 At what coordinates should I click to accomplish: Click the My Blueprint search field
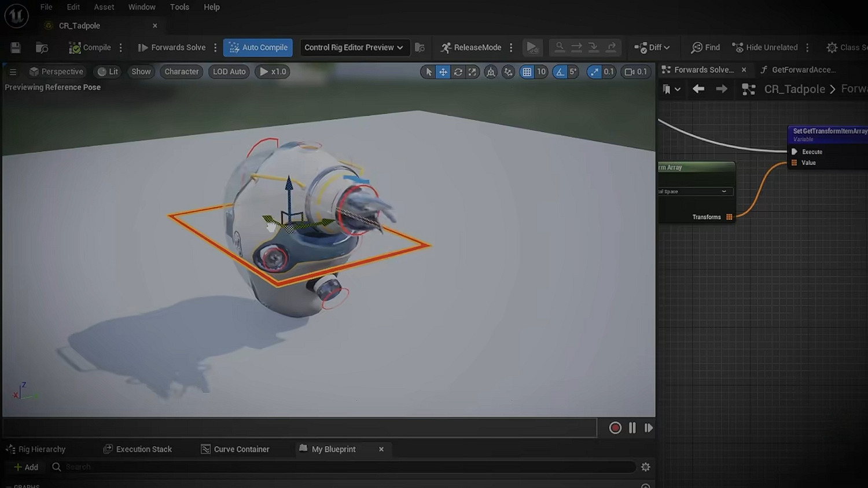point(347,467)
